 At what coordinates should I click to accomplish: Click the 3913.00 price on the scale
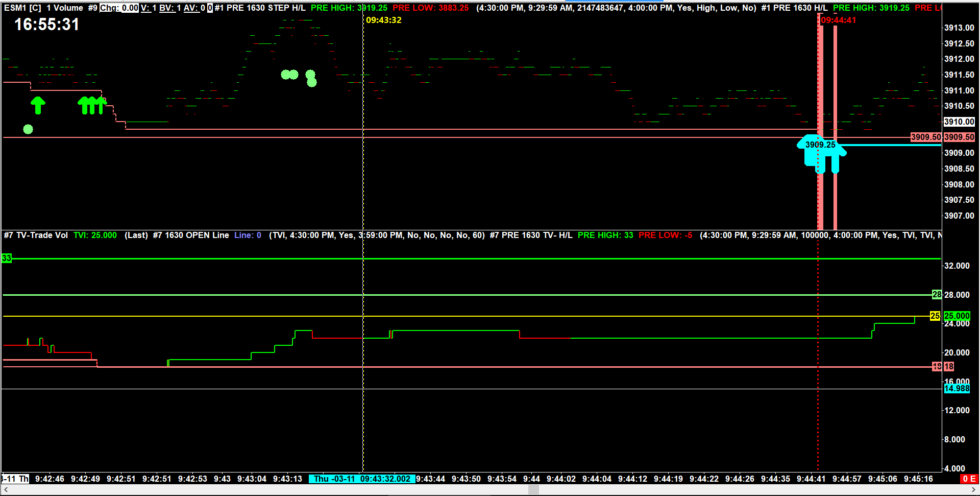(x=959, y=28)
